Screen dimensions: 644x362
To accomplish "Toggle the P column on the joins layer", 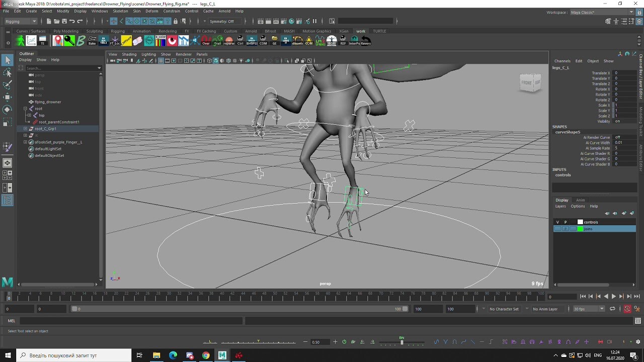I will coord(566,229).
